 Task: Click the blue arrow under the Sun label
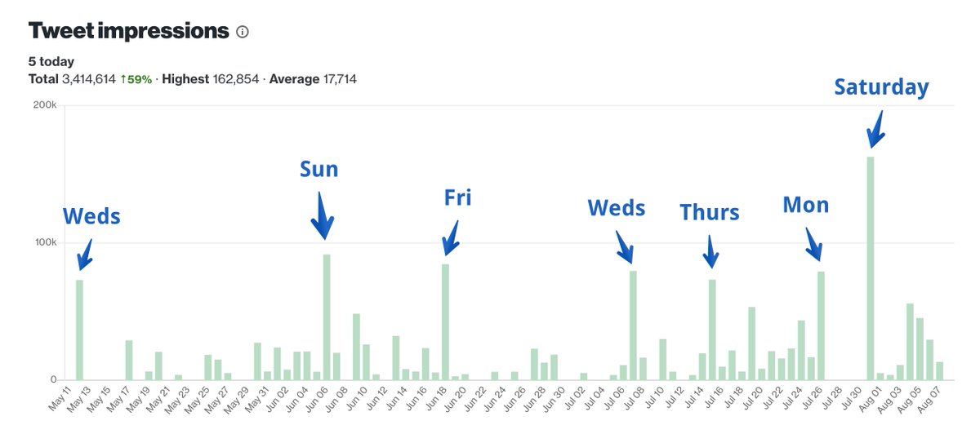coord(323,216)
